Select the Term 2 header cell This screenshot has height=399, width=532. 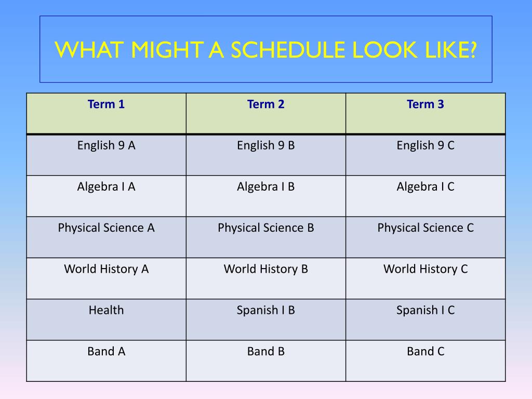[x=266, y=113]
